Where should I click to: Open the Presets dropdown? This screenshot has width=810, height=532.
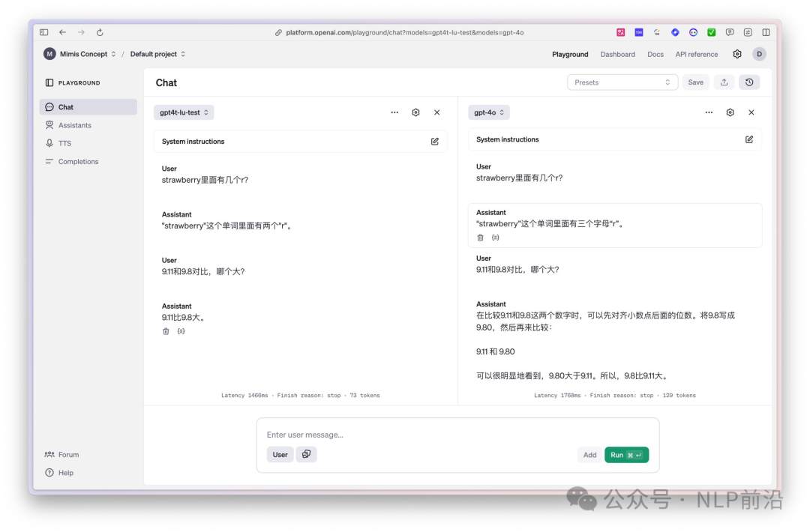click(x=622, y=82)
